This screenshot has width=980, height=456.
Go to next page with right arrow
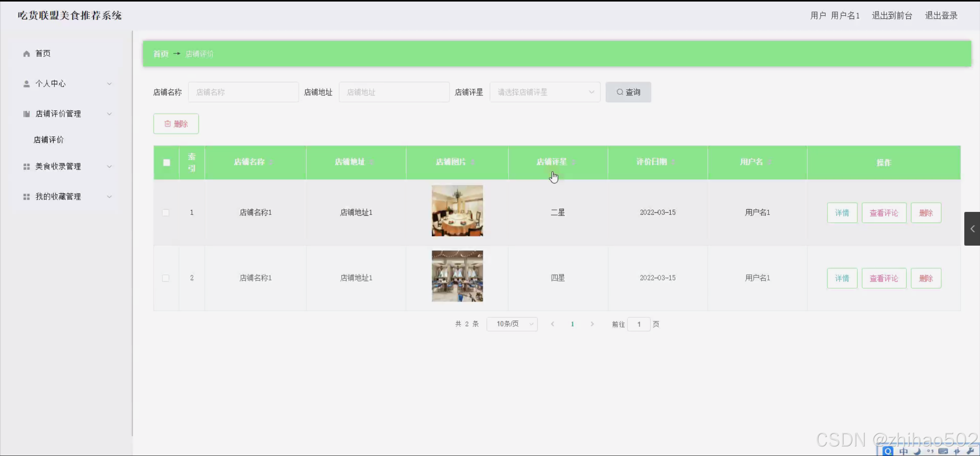coord(592,324)
